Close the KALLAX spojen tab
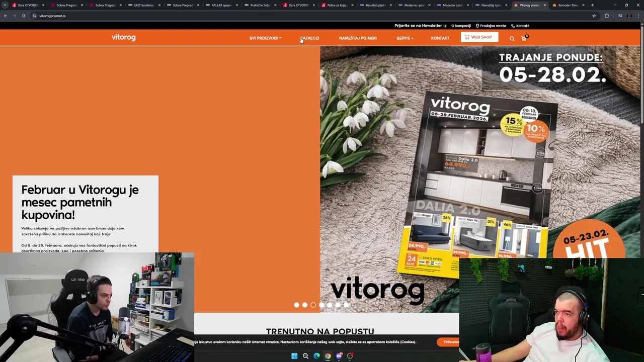This screenshot has width=644, height=362. [x=236, y=5]
